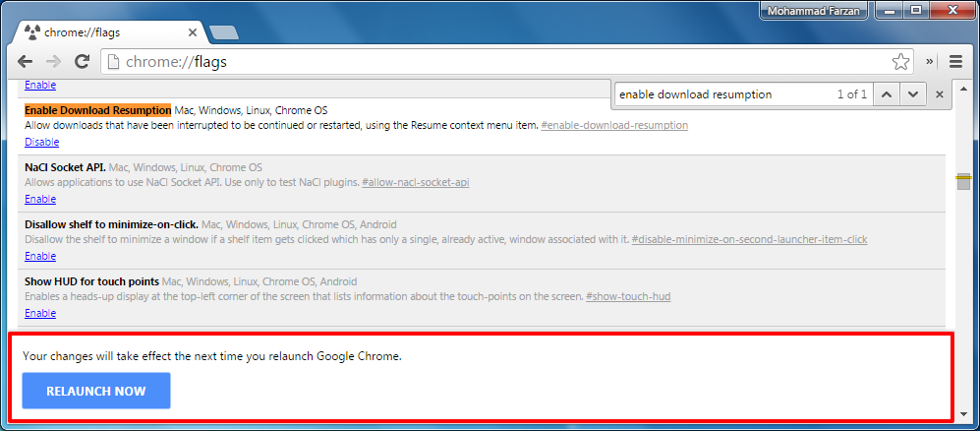Image resolution: width=980 pixels, height=431 pixels.
Task: Click the RELAUNCH NOW button
Action: coord(96,391)
